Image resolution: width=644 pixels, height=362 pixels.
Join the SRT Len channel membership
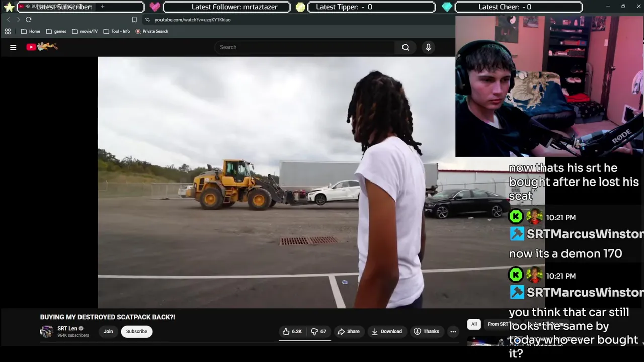[x=108, y=331]
